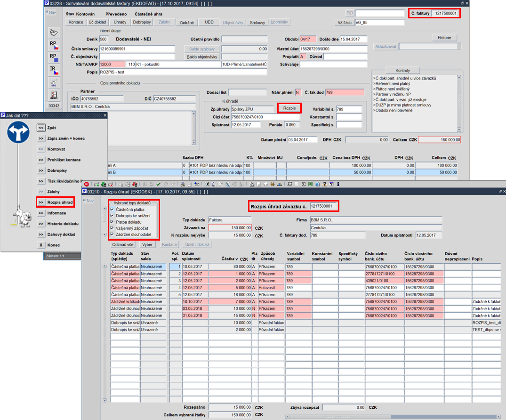Click the pen-on-paper icon in left sidebar
Screen dimensions: 506x420
(54, 32)
